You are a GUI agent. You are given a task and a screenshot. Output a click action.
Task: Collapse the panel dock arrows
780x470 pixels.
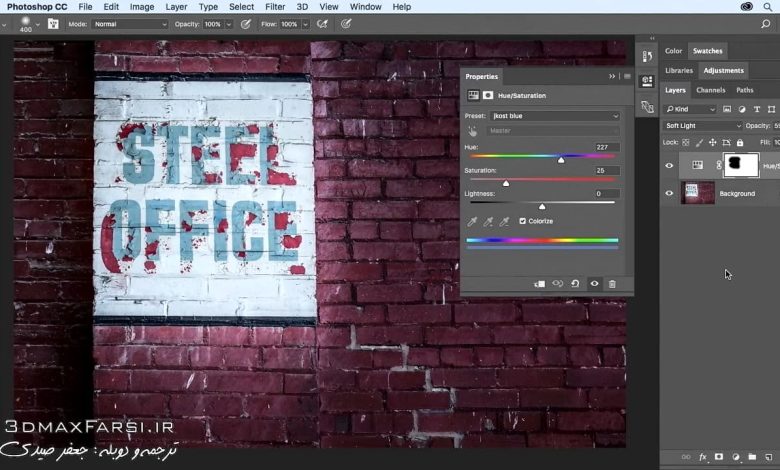pos(652,38)
